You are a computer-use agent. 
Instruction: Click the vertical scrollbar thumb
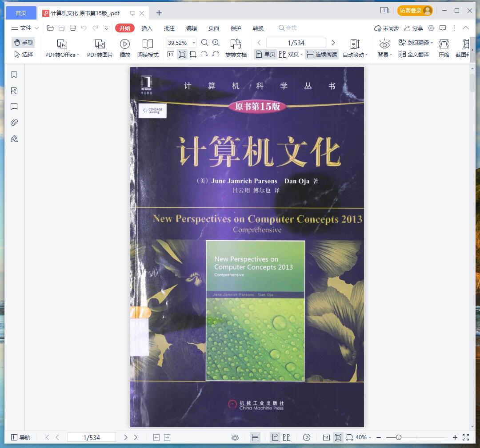tap(472, 83)
